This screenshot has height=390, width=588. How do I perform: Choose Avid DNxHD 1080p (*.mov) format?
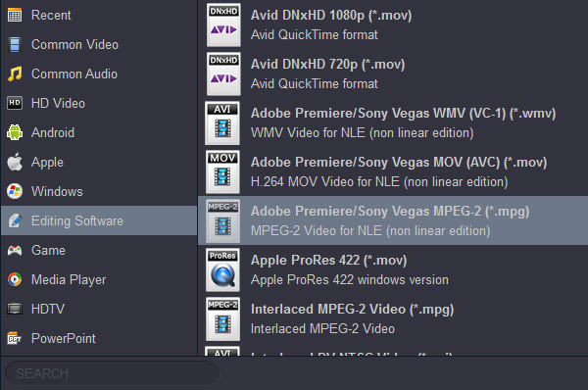(393, 24)
